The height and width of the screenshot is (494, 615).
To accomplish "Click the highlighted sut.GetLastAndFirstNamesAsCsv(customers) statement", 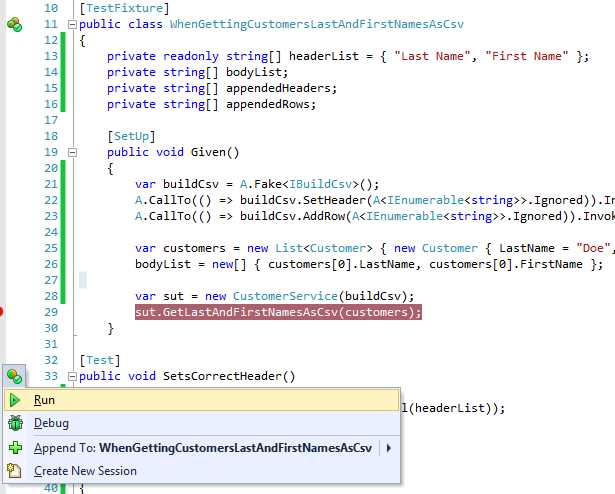I will [278, 312].
